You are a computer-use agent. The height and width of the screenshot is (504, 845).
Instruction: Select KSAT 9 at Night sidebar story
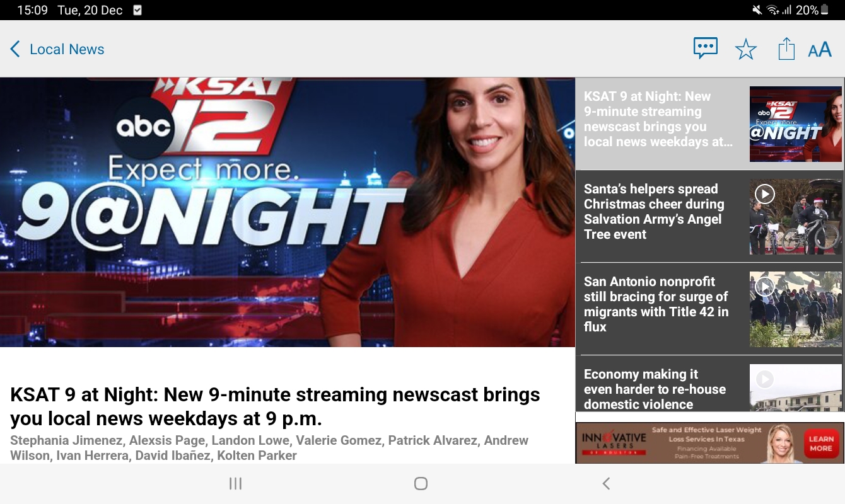(x=709, y=123)
